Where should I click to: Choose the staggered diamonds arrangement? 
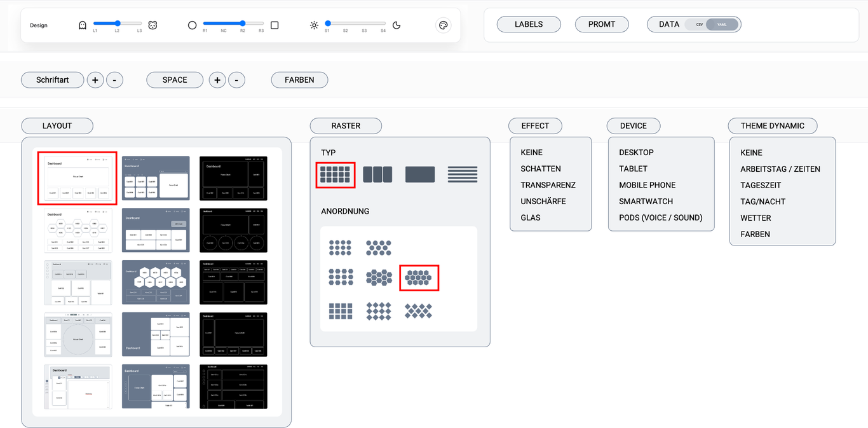(x=418, y=311)
